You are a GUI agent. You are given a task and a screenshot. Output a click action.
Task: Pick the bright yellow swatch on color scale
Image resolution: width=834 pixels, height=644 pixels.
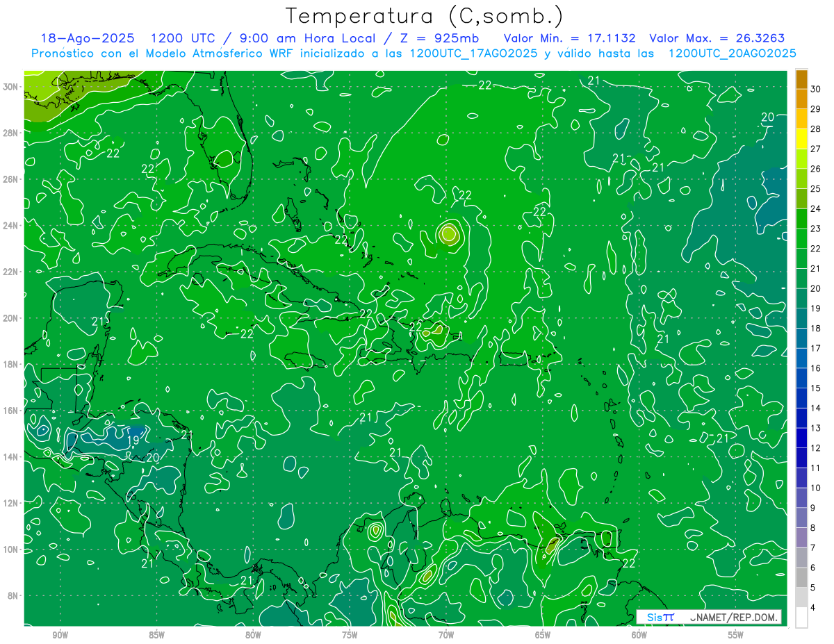point(801,139)
